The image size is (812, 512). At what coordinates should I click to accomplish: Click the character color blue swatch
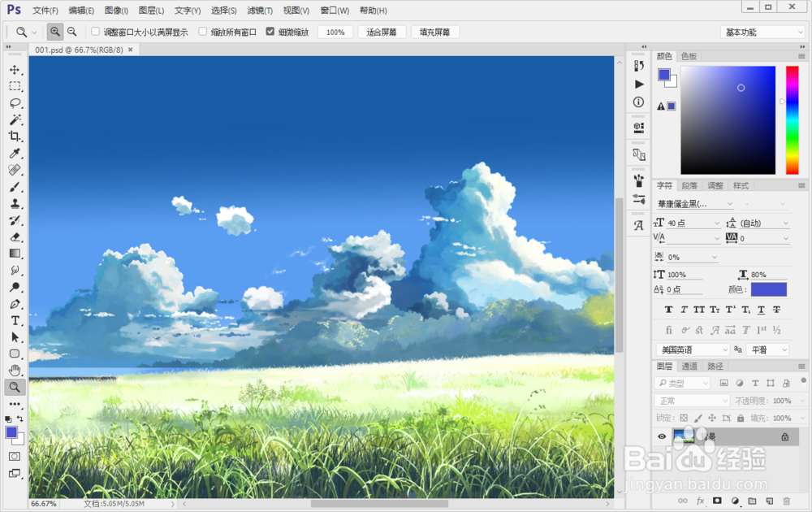pyautogui.click(x=769, y=289)
